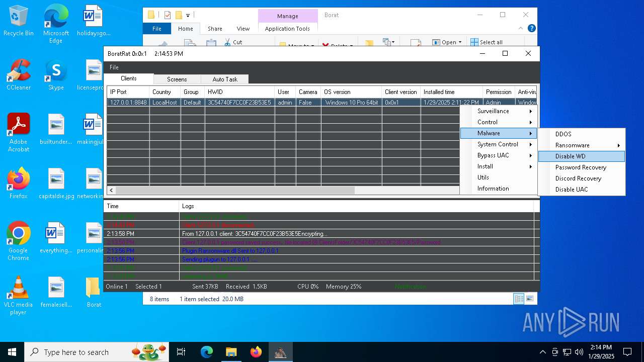
Task: Collapse the Explorer ribbon chevron
Action: click(521, 29)
